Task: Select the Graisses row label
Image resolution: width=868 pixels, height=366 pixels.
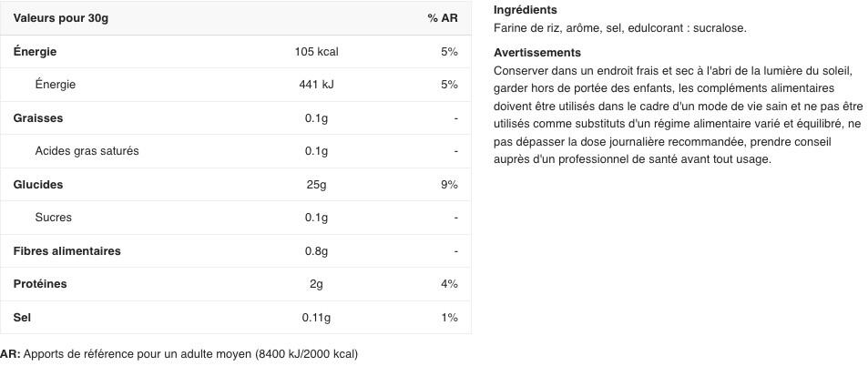Action: 38,118
